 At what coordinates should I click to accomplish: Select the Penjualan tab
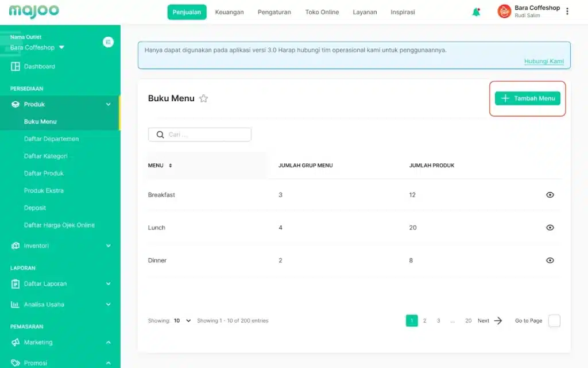coord(187,12)
